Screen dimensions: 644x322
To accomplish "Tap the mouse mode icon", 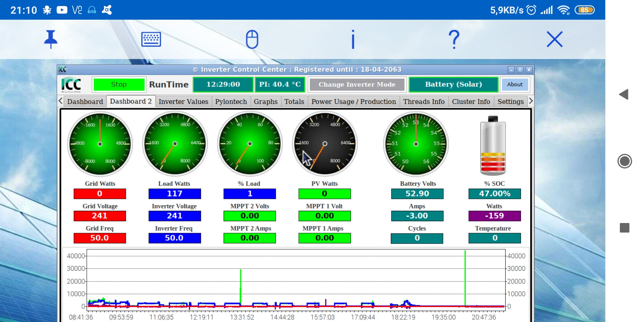I will click(252, 39).
